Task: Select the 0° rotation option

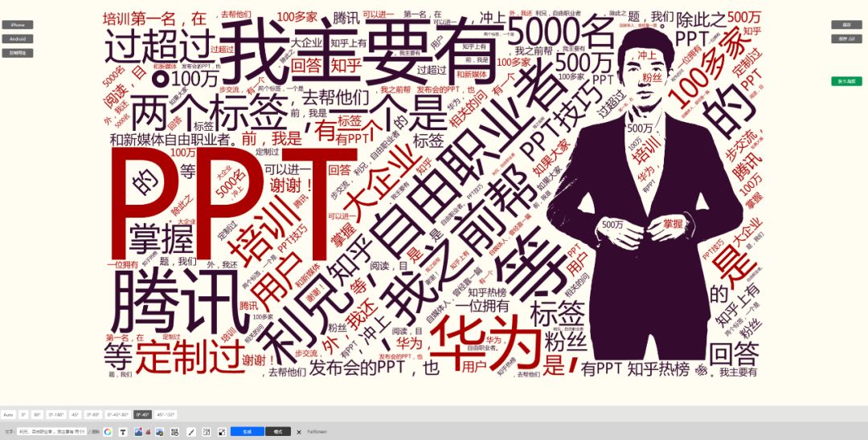Action: point(23,414)
